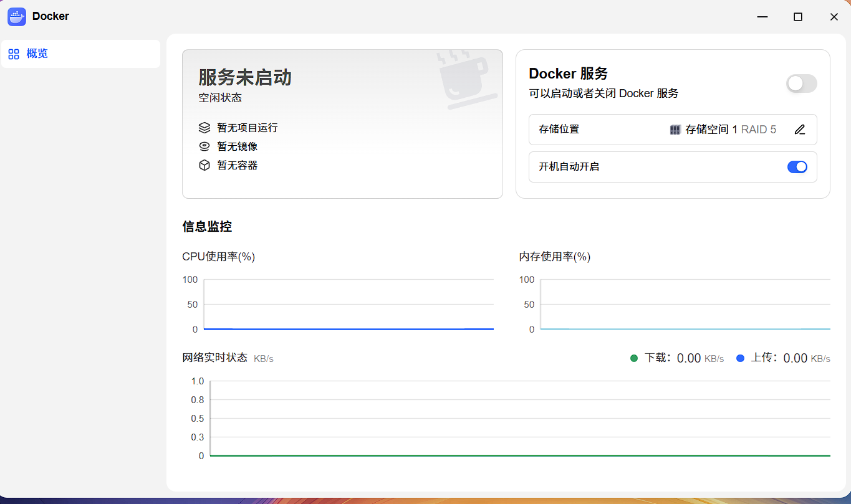
Task: Minimize the Docker window
Action: (762, 17)
